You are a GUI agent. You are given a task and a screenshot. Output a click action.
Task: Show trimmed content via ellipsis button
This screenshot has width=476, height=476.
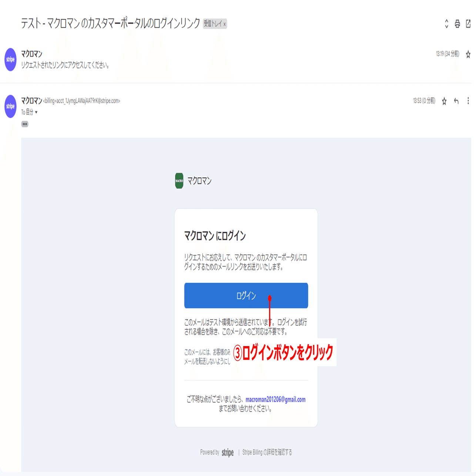point(25,124)
